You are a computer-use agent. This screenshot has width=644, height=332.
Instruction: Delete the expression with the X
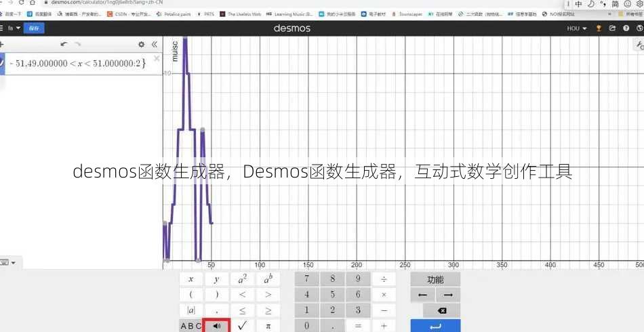click(x=157, y=59)
